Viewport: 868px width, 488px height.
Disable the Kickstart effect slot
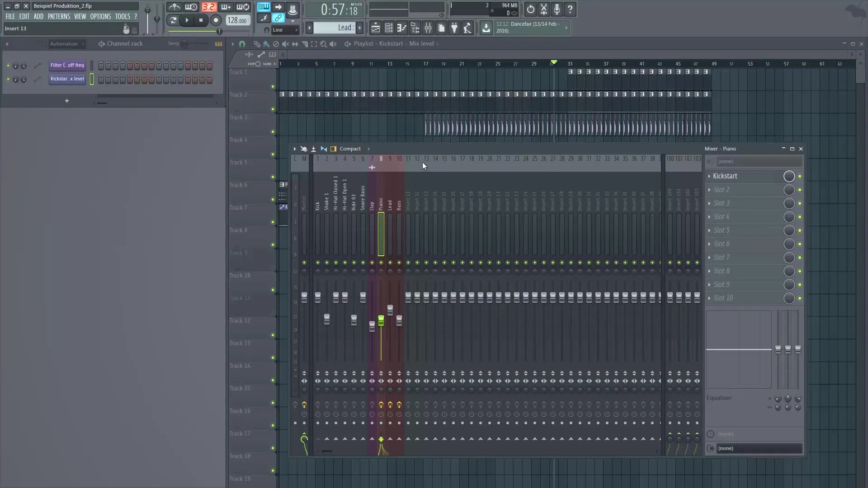[x=800, y=176]
